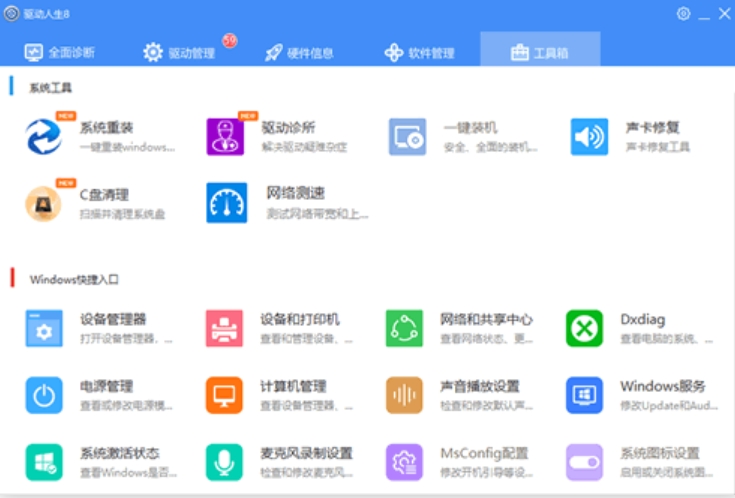
Task: Click the C盘清理 title text
Action: coord(104,194)
